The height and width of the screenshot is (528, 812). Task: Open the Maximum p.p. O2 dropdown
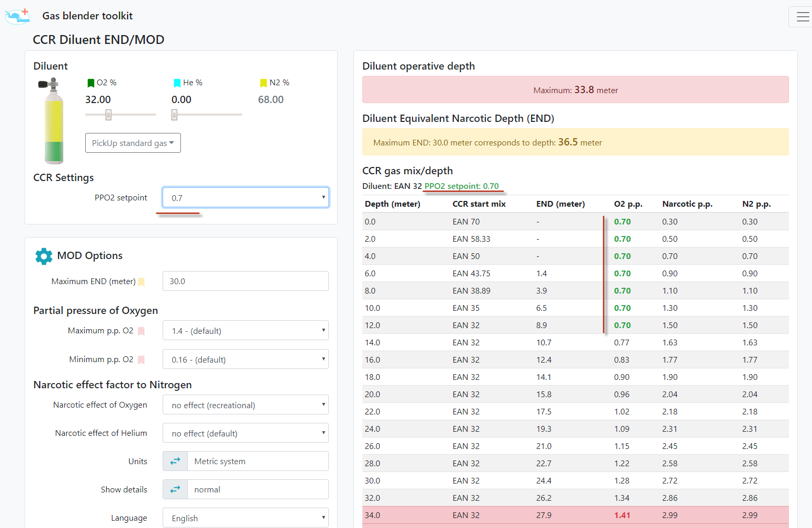(x=246, y=330)
